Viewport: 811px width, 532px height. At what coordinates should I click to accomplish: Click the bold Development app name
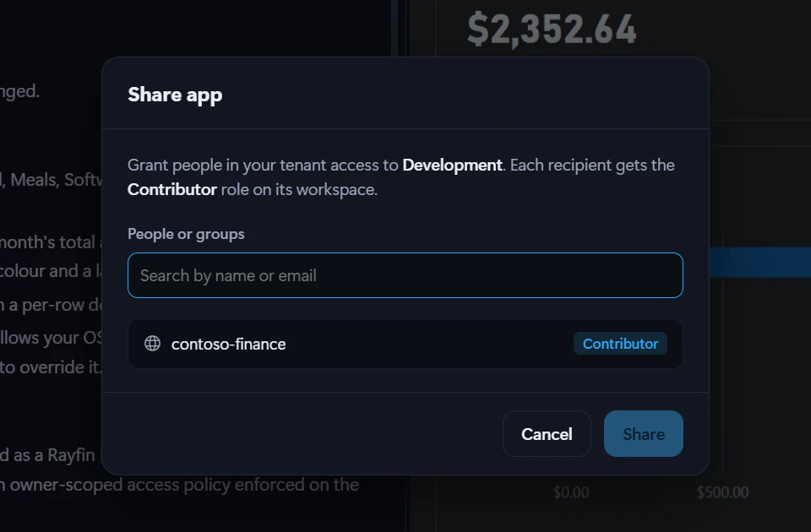point(452,165)
